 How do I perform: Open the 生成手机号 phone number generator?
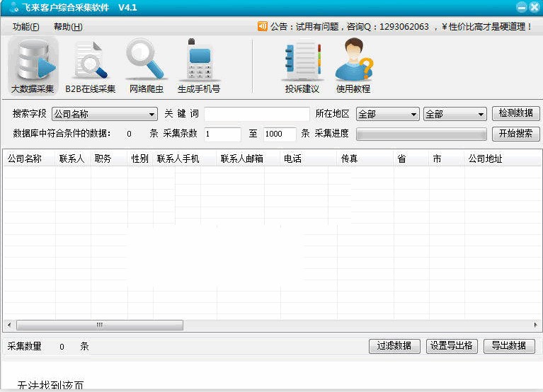tap(199, 66)
